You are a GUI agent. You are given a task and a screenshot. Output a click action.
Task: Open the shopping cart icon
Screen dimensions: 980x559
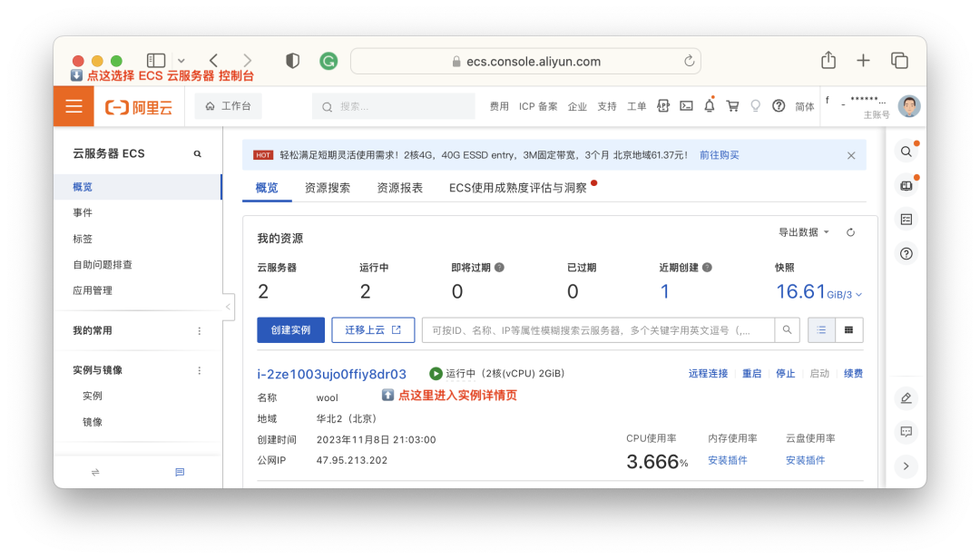click(732, 106)
